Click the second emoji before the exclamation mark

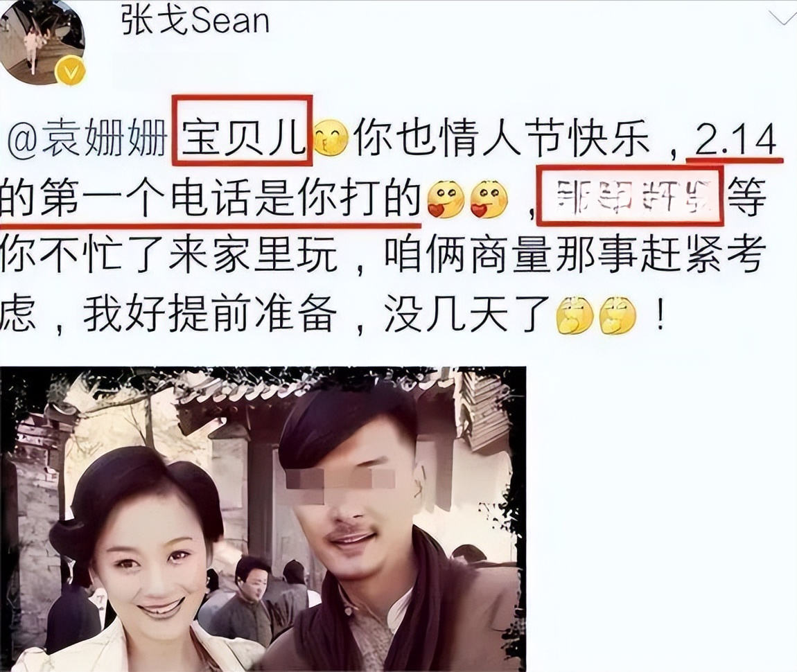[x=618, y=314]
